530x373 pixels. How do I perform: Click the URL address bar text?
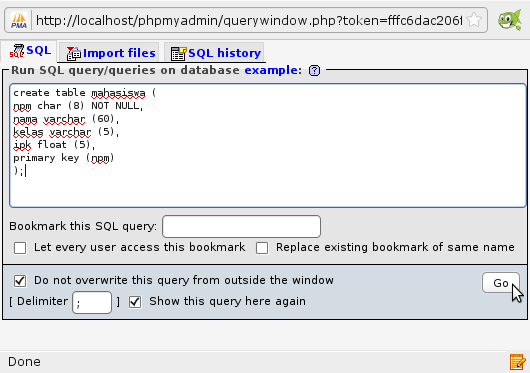(x=249, y=21)
